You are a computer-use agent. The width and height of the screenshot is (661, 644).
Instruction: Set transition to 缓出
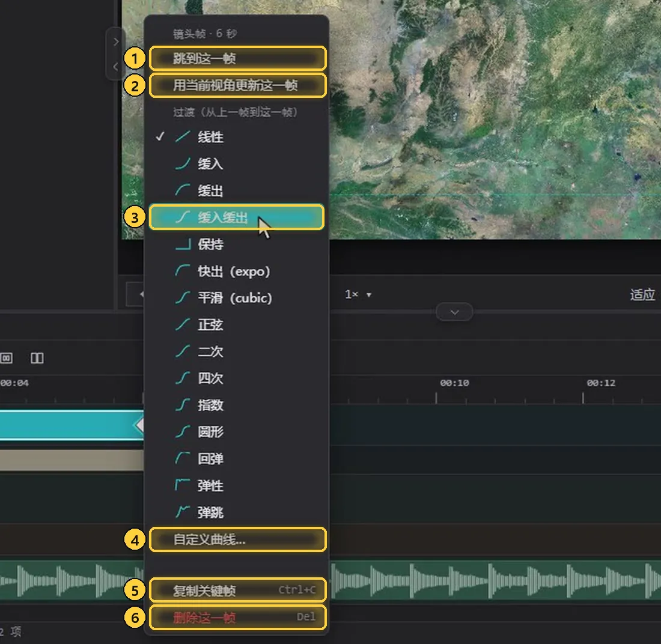[236, 190]
